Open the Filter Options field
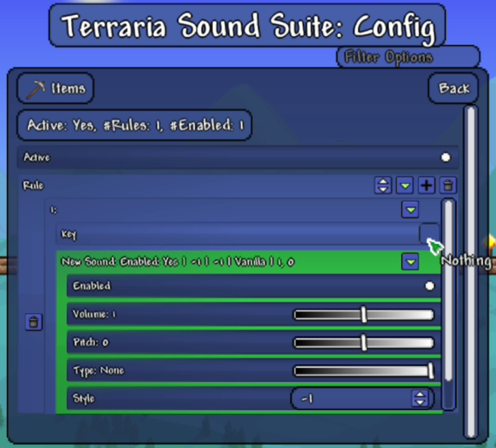Viewport: 496px width, 448px height. pyautogui.click(x=408, y=57)
